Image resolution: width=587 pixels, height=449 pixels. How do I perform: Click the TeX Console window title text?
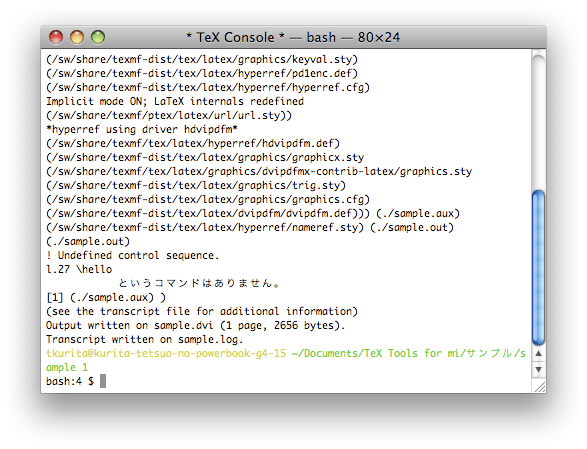click(293, 37)
